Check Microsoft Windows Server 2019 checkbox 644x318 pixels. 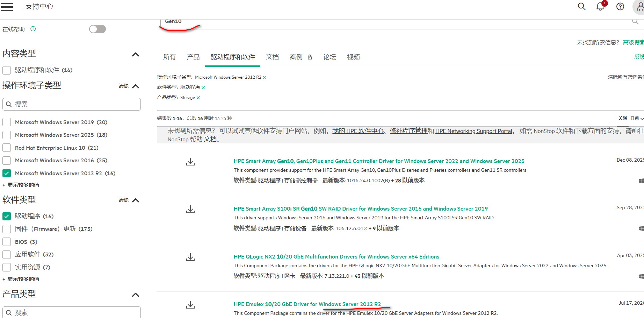(x=7, y=122)
